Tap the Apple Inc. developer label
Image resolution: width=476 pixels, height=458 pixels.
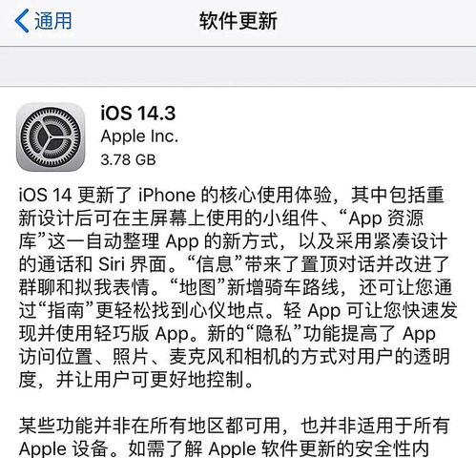(x=139, y=136)
